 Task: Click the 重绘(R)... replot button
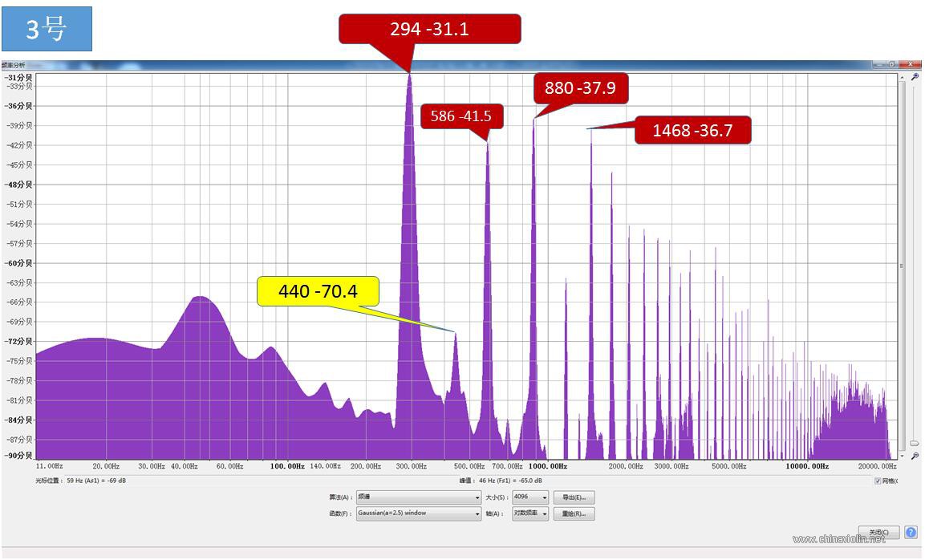click(574, 513)
